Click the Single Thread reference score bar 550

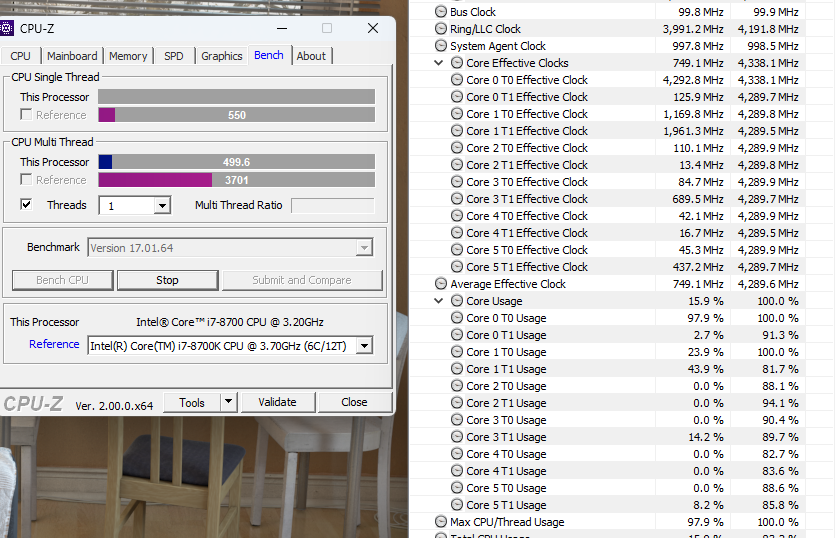coord(236,115)
